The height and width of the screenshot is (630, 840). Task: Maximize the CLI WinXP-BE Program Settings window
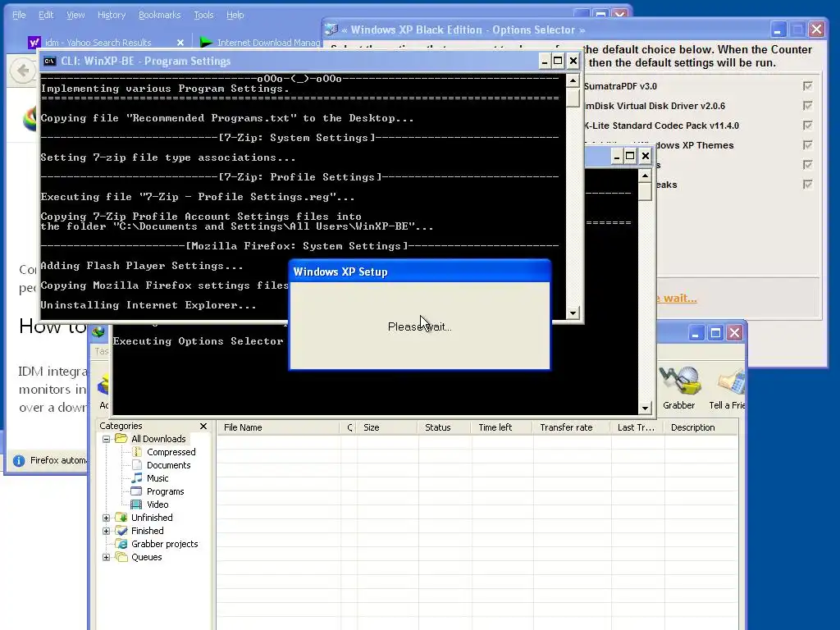[x=558, y=61]
